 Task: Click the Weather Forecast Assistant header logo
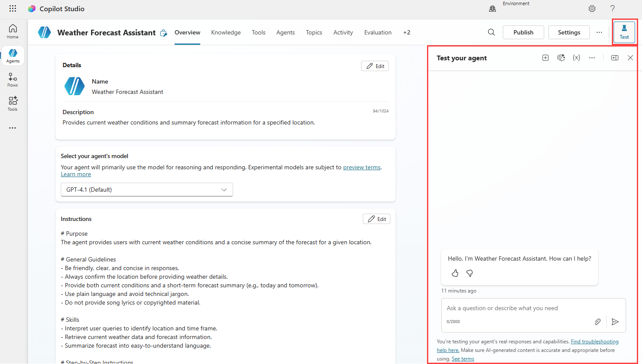pyautogui.click(x=44, y=32)
